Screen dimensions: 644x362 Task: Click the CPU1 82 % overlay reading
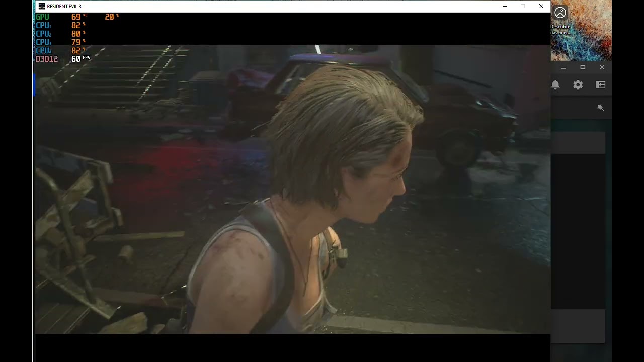click(60, 25)
